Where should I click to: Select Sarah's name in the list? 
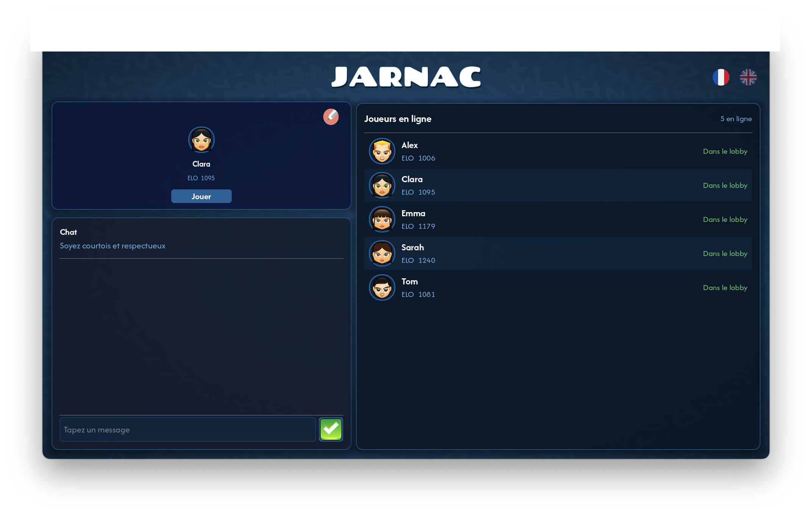click(412, 248)
